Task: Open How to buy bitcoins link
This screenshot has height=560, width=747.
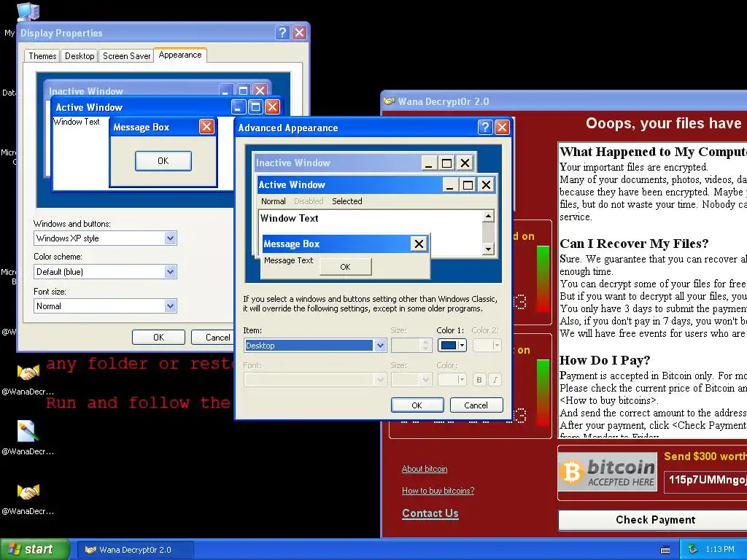Action: 438,491
